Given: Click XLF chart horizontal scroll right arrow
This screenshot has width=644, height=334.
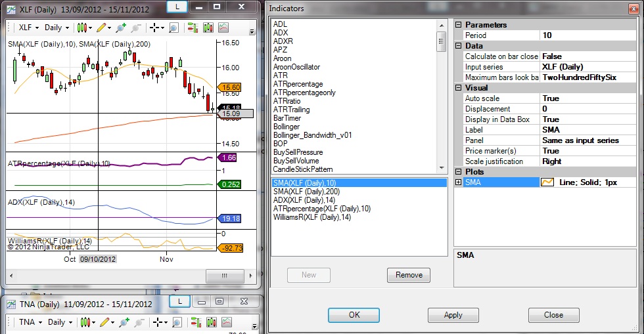Looking at the screenshot, I should click(x=250, y=276).
